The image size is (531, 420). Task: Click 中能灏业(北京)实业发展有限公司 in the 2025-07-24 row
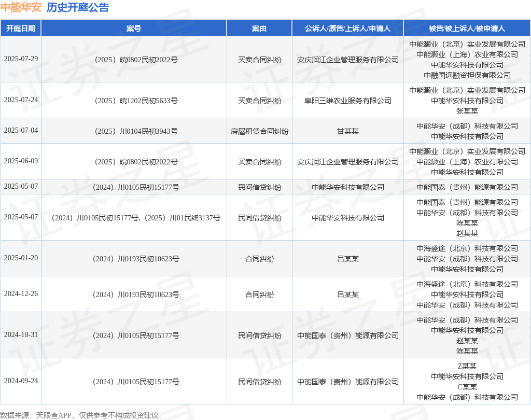tap(467, 90)
